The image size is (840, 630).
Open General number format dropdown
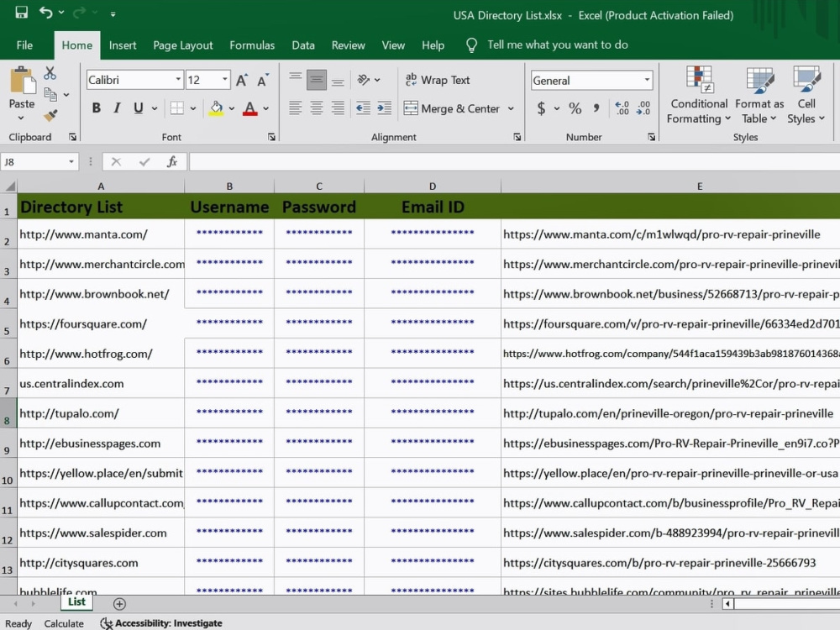647,81
